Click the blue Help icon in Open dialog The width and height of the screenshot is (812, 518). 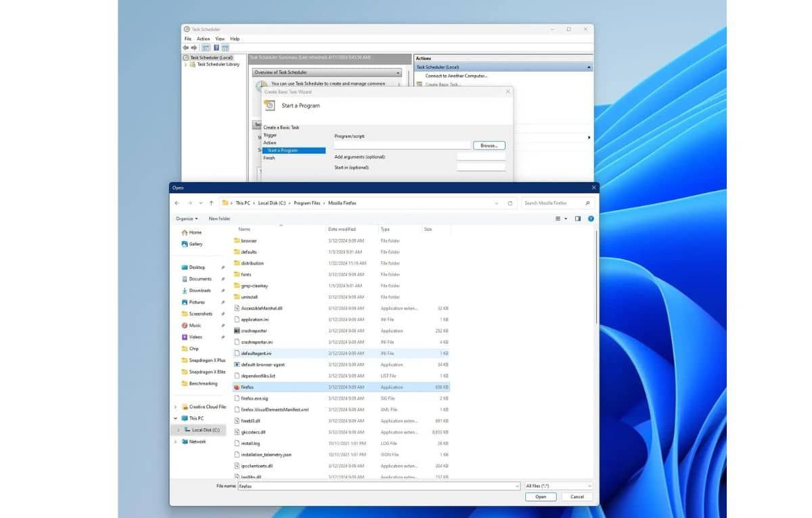[x=591, y=219]
